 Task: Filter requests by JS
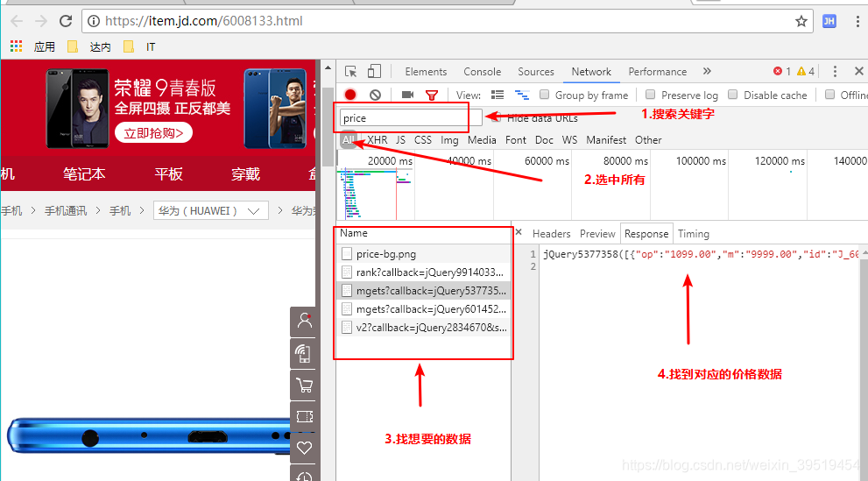[401, 140]
